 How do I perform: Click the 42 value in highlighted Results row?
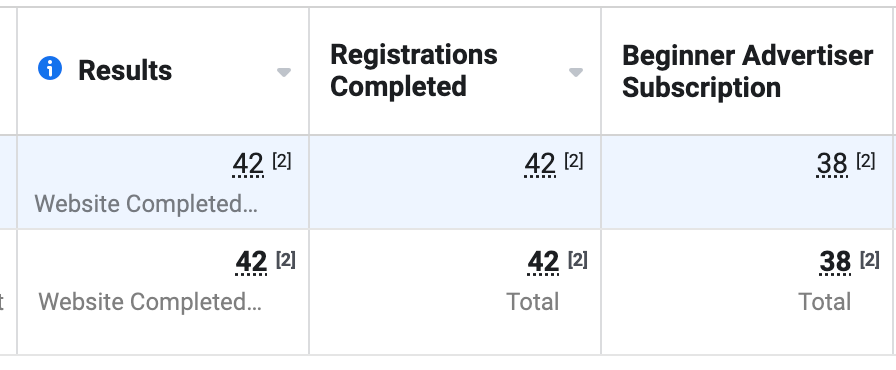coord(248,165)
